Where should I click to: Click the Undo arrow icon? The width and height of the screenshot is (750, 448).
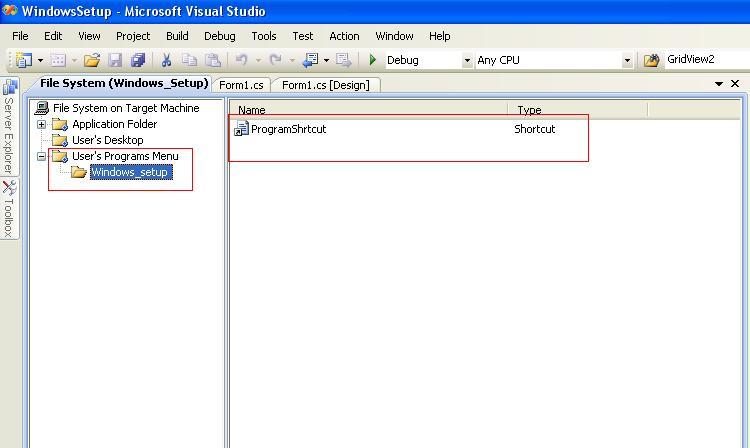click(242, 60)
